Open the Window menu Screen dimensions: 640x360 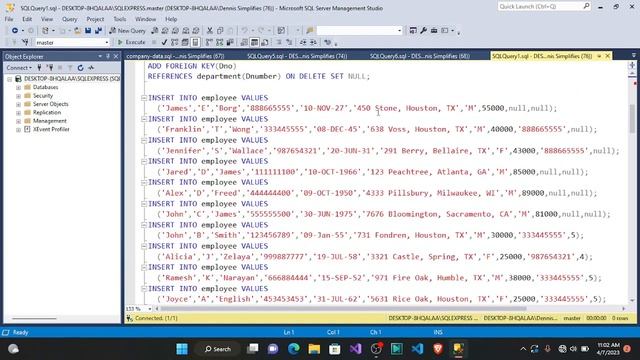(x=145, y=19)
